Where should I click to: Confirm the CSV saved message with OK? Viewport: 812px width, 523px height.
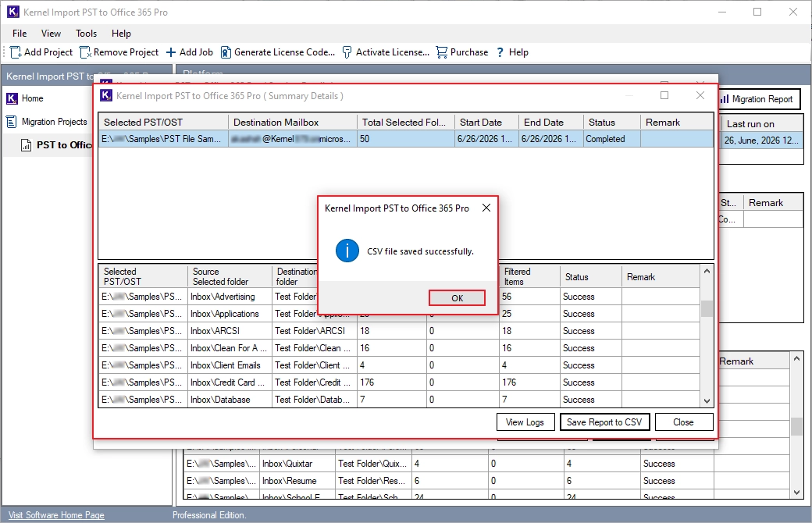[457, 298]
